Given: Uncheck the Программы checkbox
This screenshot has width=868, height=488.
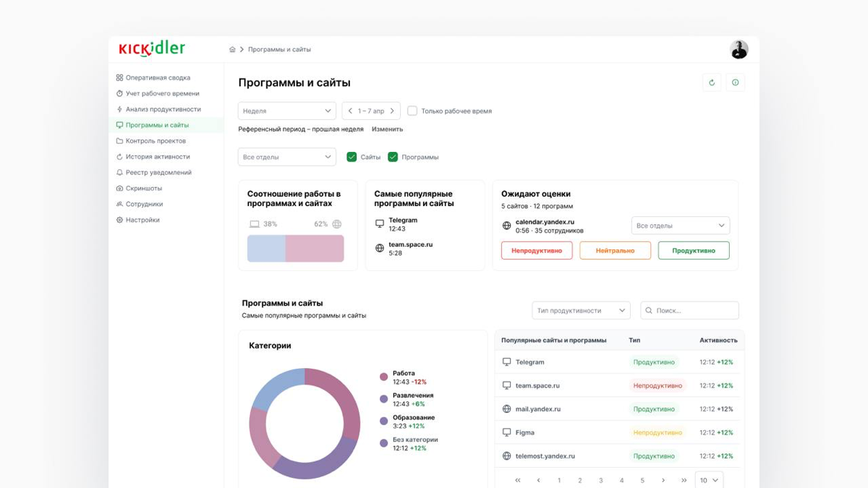Looking at the screenshot, I should pyautogui.click(x=393, y=157).
